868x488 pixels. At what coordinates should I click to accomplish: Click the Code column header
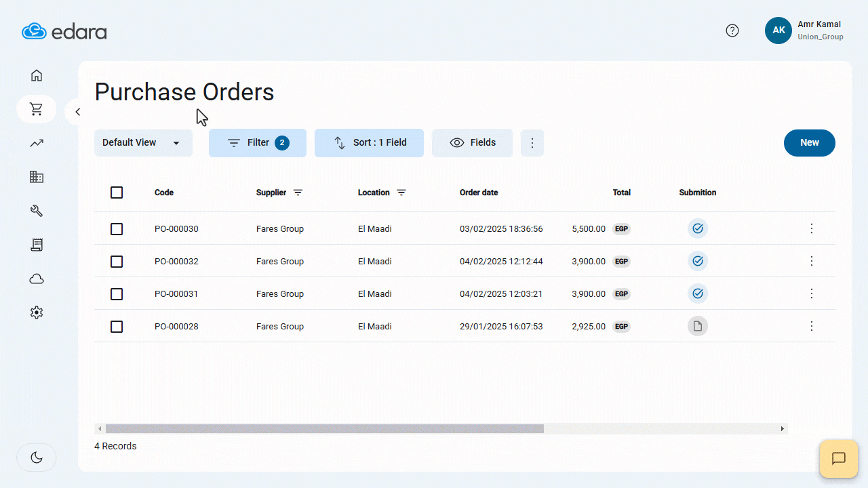(164, 192)
